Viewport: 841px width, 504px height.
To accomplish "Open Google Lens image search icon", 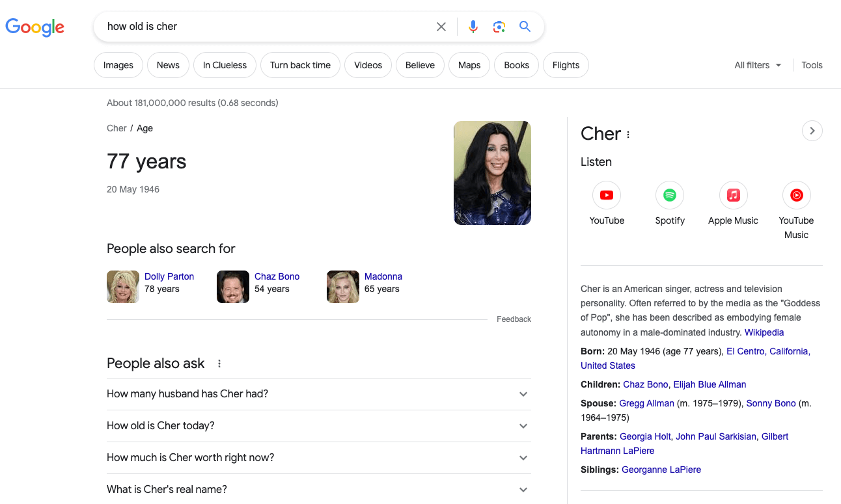I will (x=499, y=27).
